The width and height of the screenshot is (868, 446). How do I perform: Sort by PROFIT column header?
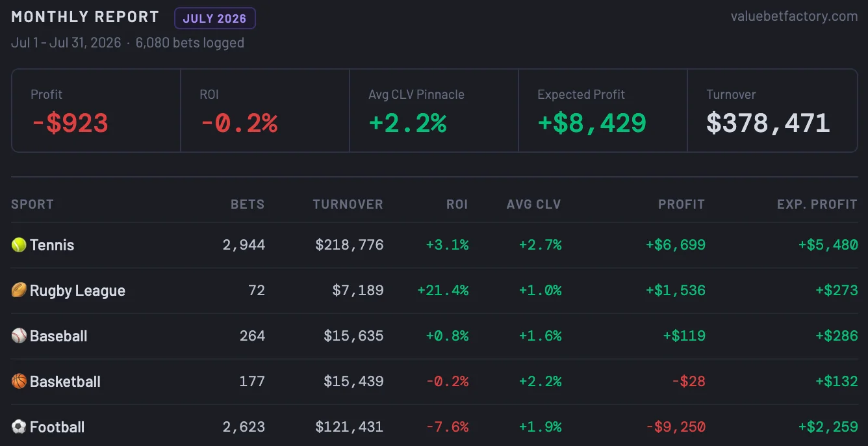(682, 204)
